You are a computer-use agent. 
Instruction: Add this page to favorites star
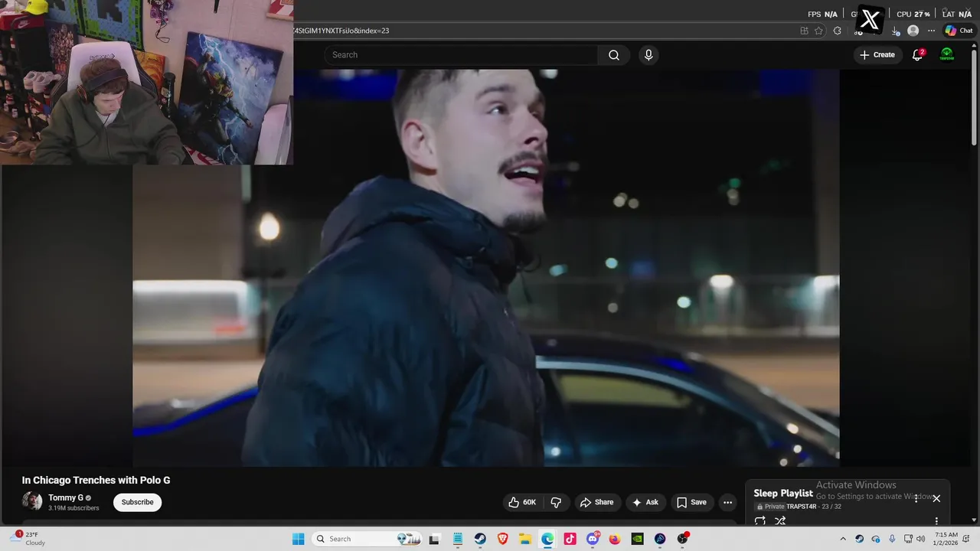click(x=819, y=31)
